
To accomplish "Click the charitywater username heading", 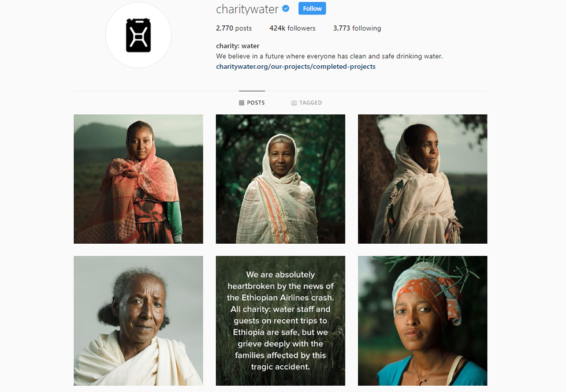I will (x=247, y=9).
